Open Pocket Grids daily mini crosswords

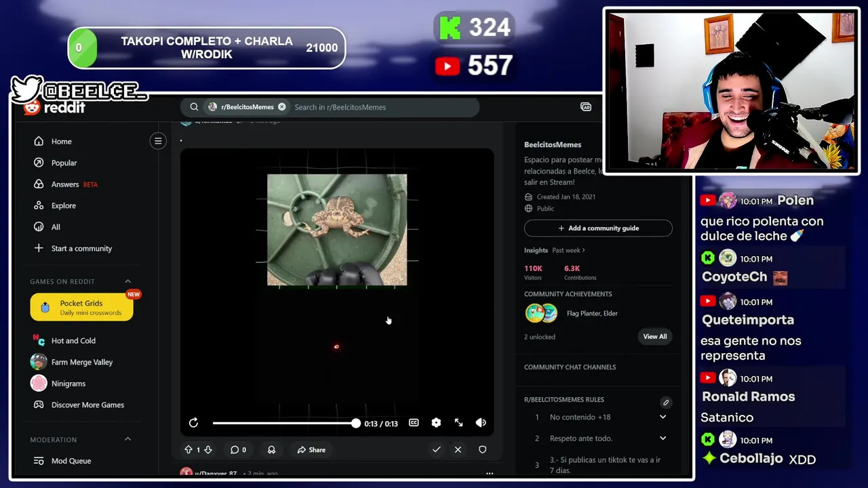tap(81, 308)
